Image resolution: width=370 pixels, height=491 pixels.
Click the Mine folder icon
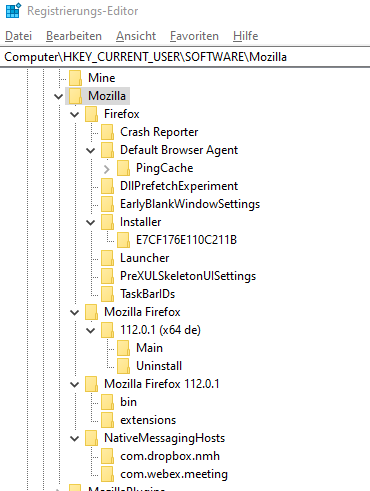tap(75, 78)
